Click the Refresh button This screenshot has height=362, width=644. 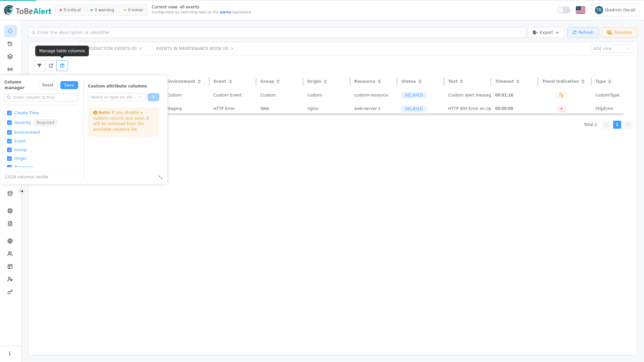[x=583, y=33]
